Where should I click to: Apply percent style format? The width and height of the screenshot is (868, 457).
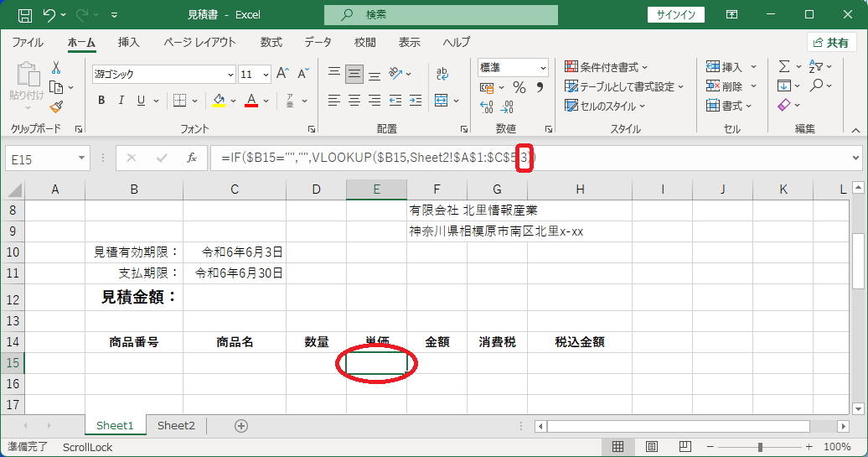[519, 87]
